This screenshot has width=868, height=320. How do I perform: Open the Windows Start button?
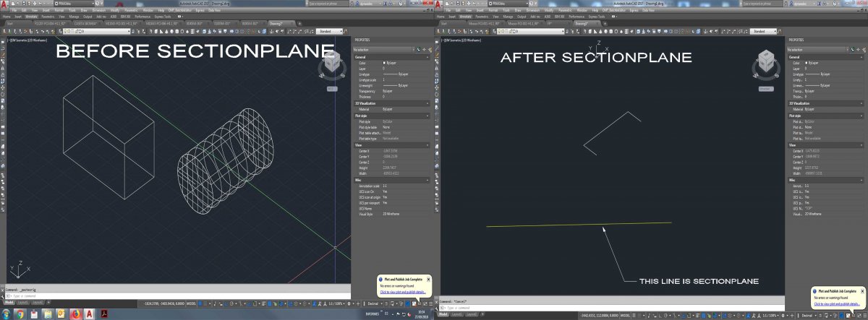coord(6,314)
